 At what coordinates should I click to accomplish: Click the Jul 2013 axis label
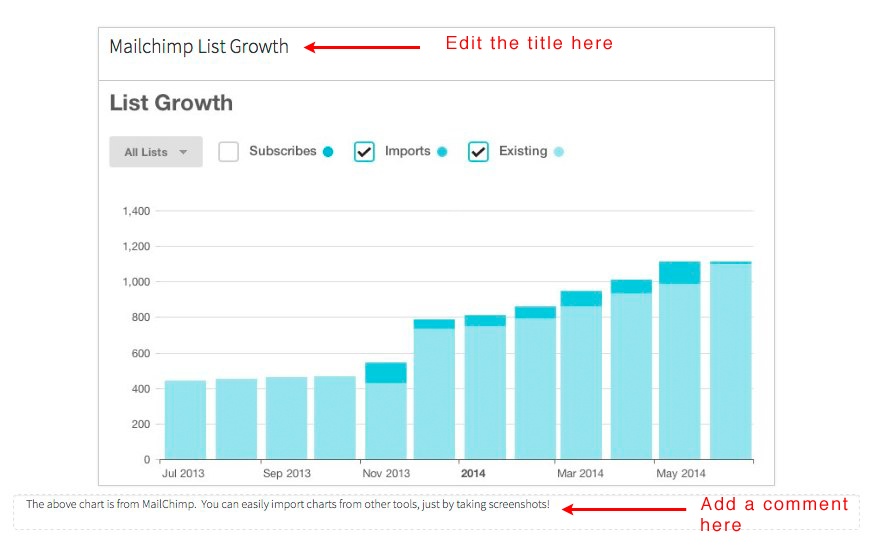183,473
